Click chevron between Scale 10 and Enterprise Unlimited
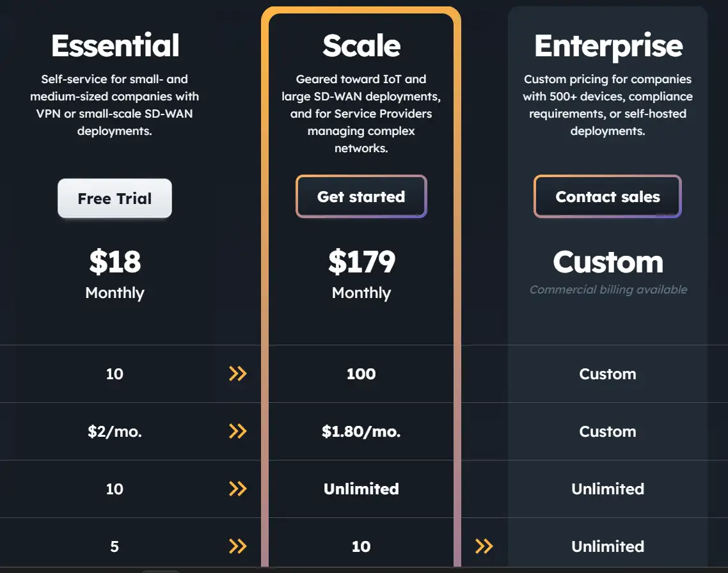The width and height of the screenshot is (728, 573). [484, 546]
